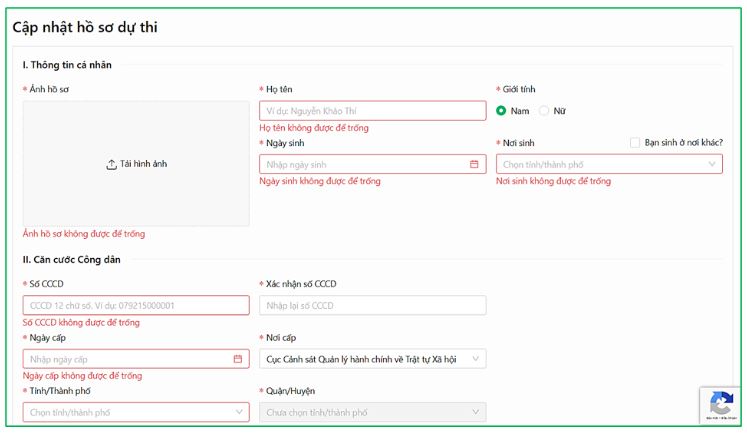This screenshot has height=433, width=747.
Task: Click the 'Nơi sinh không được để trống' message
Action: 553,181
